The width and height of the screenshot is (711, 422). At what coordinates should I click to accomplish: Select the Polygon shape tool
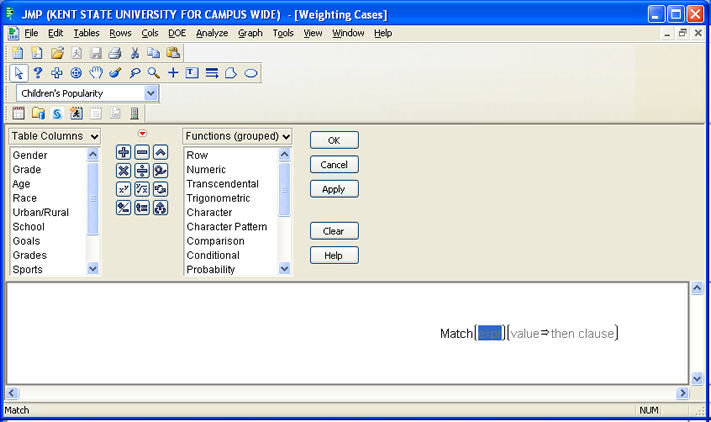coord(231,73)
